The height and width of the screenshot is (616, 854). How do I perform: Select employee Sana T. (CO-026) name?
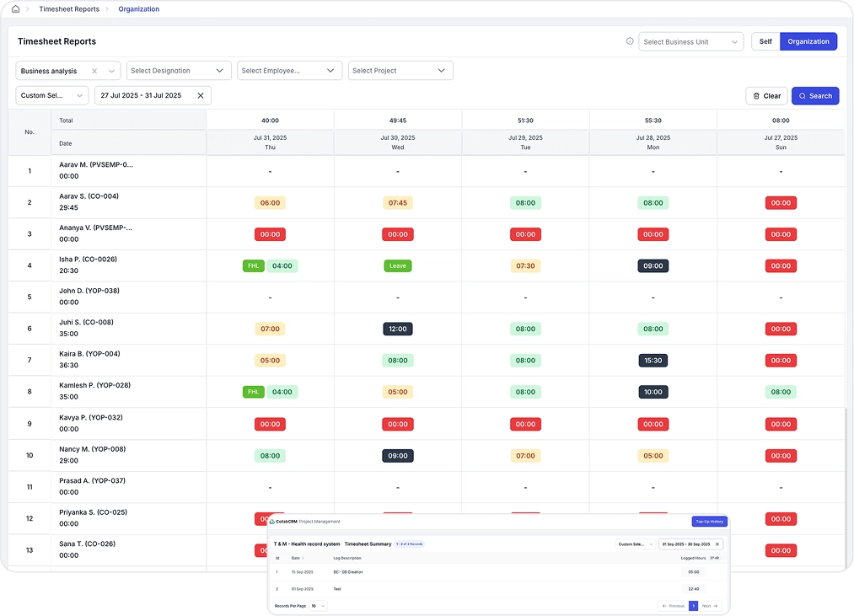click(x=87, y=544)
